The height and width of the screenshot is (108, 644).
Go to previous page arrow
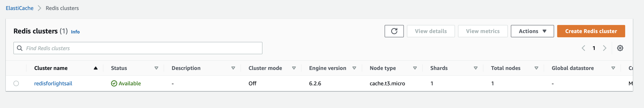click(583, 48)
